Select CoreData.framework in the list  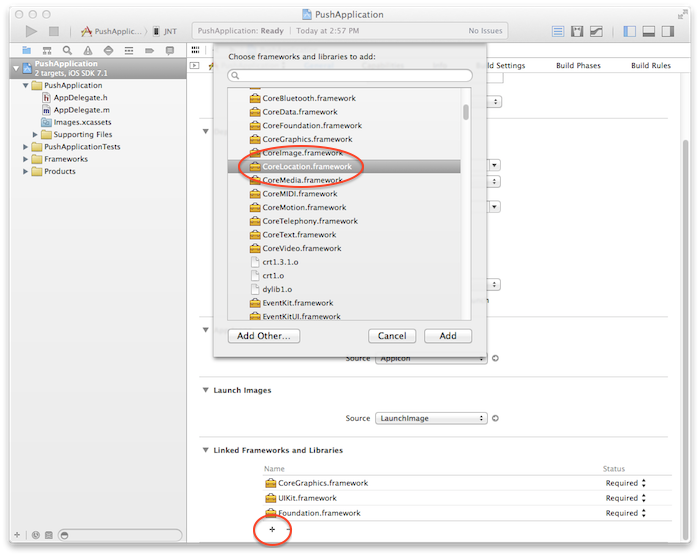(344, 112)
